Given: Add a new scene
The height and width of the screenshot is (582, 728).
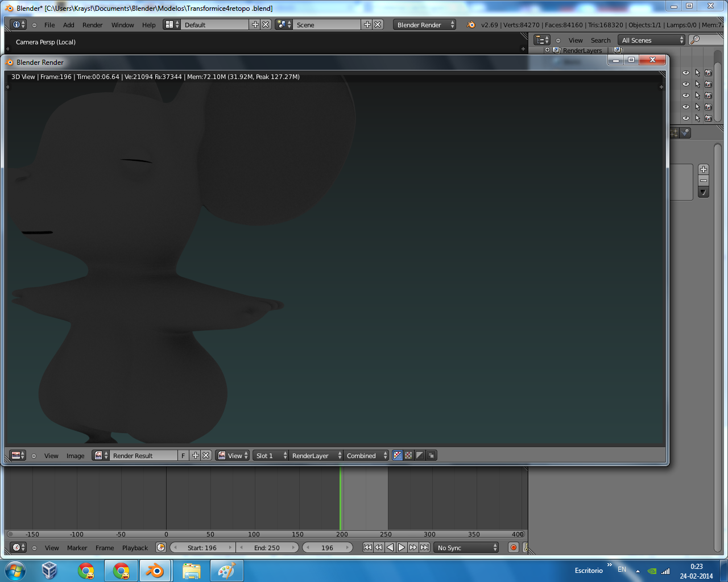Looking at the screenshot, I should [x=367, y=24].
